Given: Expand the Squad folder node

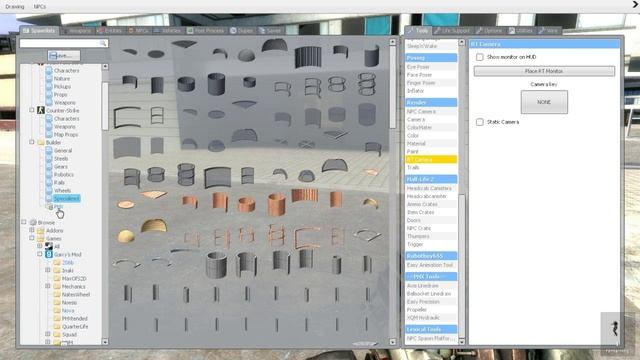Looking at the screenshot, I should 48,334.
